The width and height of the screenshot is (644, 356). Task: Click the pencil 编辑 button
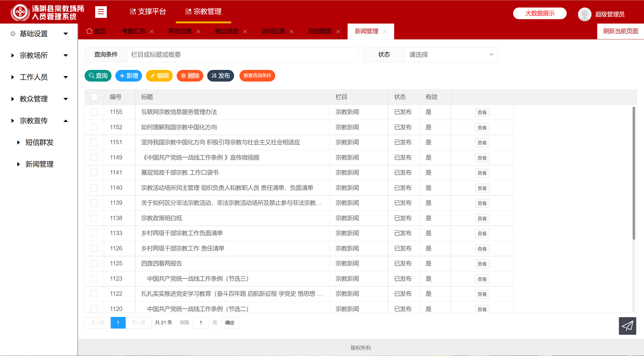pyautogui.click(x=159, y=76)
